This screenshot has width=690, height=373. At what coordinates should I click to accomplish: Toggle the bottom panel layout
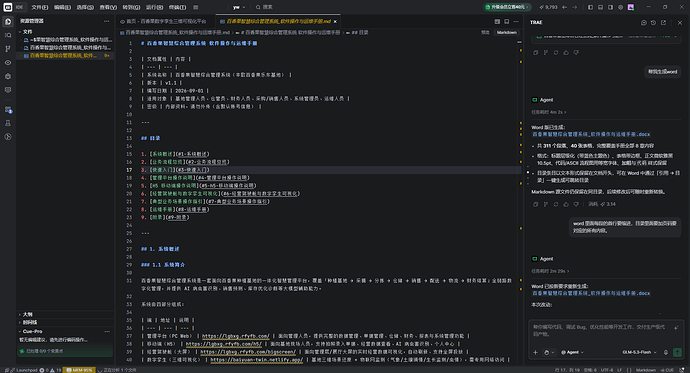point(600,7)
